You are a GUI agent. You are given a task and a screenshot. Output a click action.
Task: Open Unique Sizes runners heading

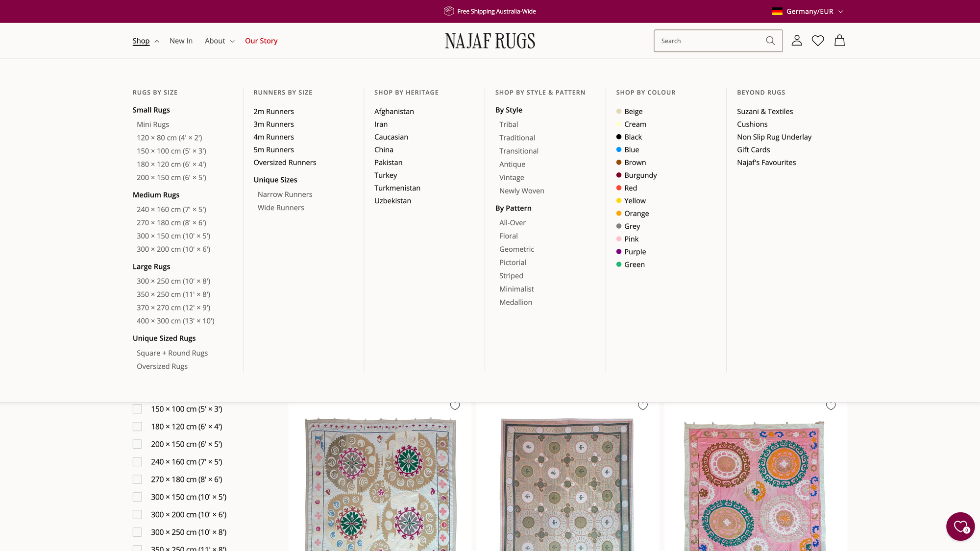(x=275, y=180)
